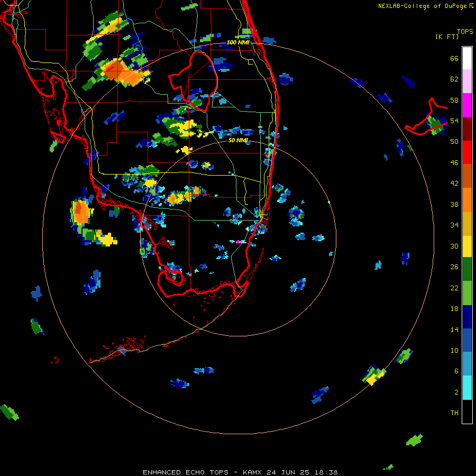
Task: Select the legend value "26"
Action: point(454,267)
